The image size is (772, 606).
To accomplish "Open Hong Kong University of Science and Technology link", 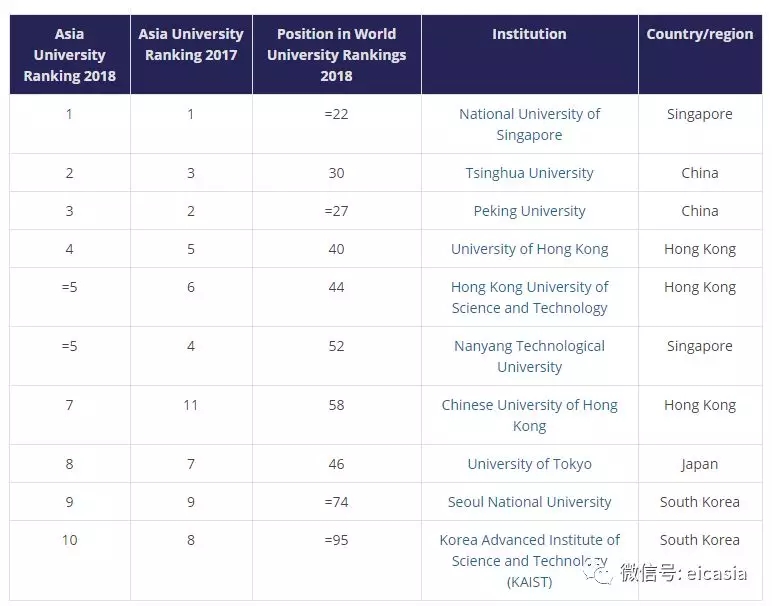I will pyautogui.click(x=529, y=297).
